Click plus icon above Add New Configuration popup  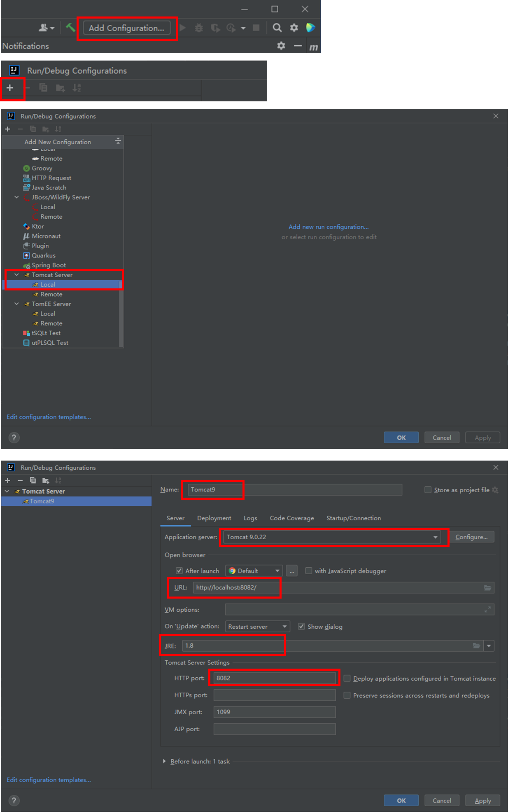(7, 129)
